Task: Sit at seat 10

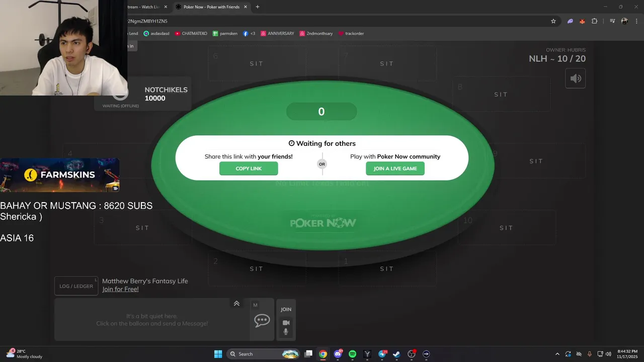Action: pyautogui.click(x=506, y=228)
